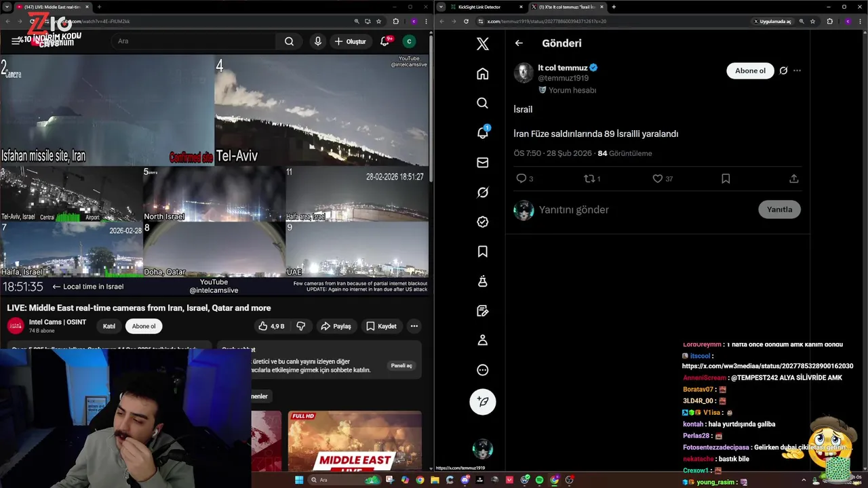Open YouTube account avatar menu
Image resolution: width=868 pixels, height=488 pixels.
(409, 41)
